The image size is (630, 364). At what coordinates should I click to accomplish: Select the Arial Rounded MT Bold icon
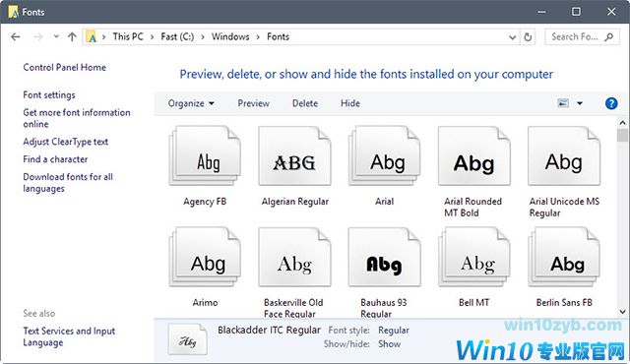[x=474, y=156]
